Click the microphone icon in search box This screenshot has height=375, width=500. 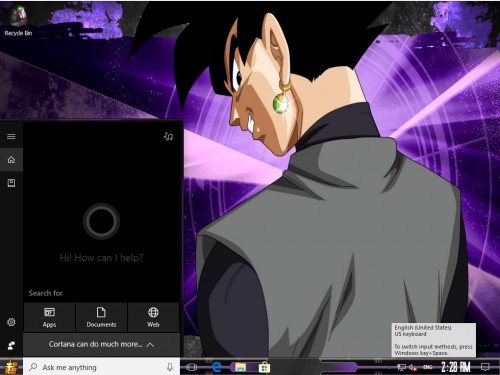coord(170,367)
